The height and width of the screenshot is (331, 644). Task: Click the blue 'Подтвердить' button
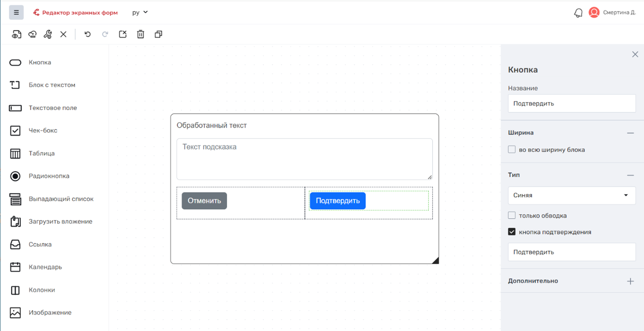pos(338,201)
